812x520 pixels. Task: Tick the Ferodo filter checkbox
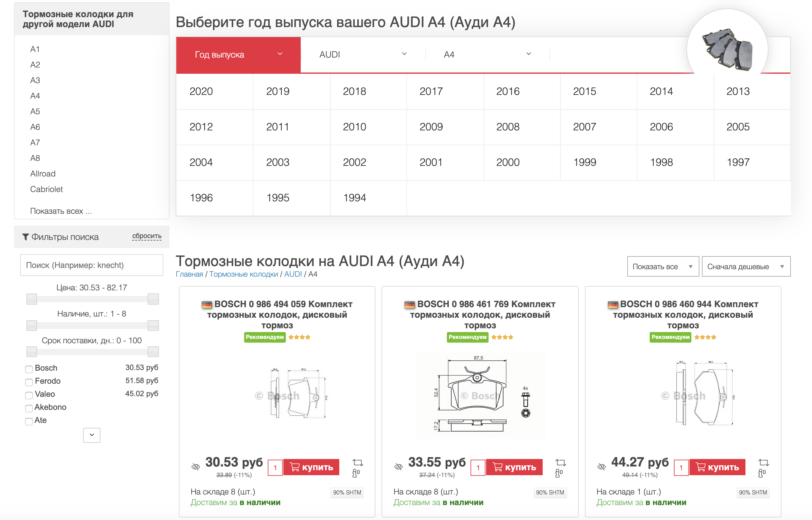[x=29, y=382]
